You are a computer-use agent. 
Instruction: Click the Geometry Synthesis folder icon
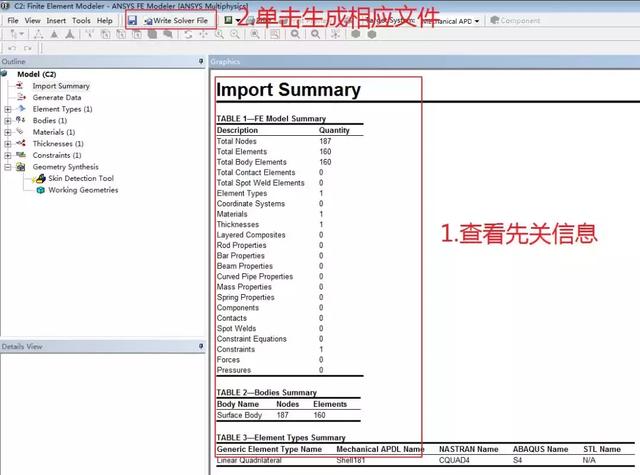(20, 166)
